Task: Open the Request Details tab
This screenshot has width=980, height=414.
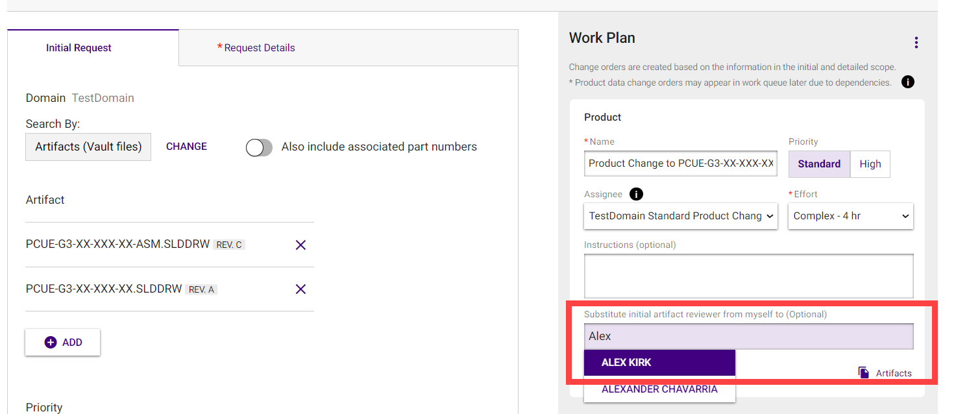Action: (259, 48)
